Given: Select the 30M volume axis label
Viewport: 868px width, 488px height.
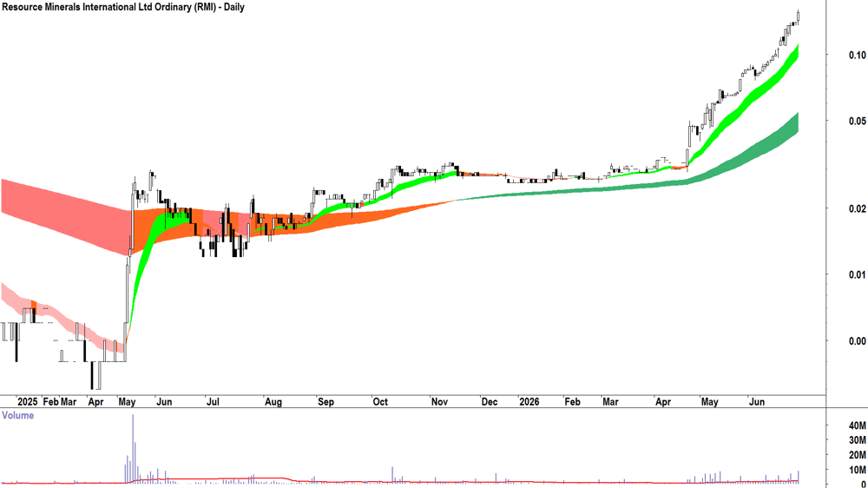Looking at the screenshot, I should pos(858,440).
